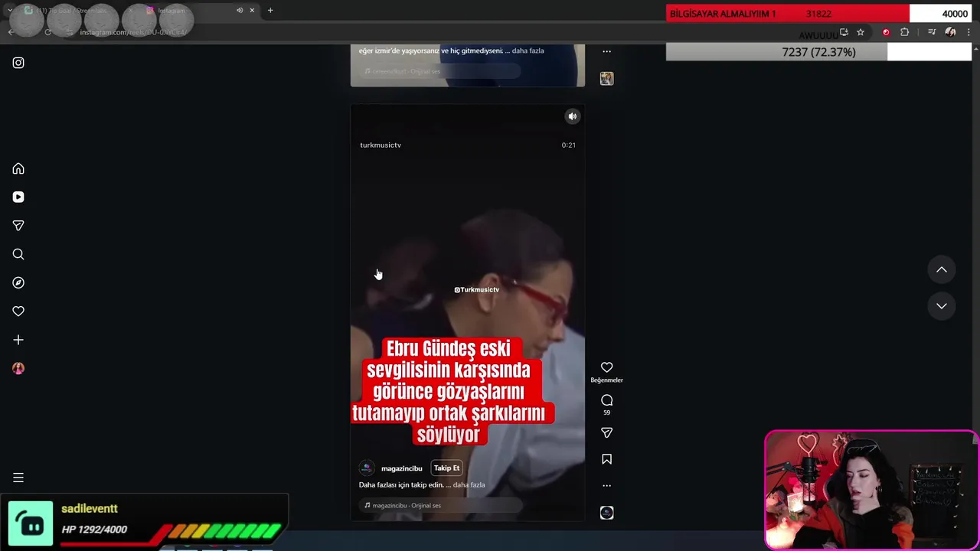Image resolution: width=980 pixels, height=551 pixels.
Task: Click the turkmusictv watermark label
Action: pos(381,145)
